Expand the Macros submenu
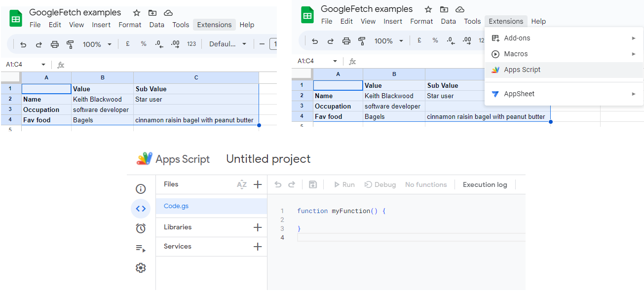 click(634, 54)
